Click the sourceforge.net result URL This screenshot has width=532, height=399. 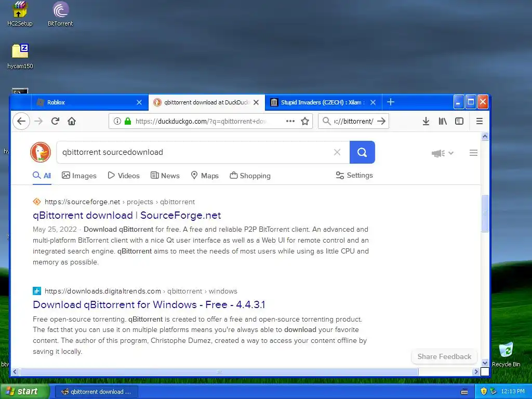(x=120, y=202)
